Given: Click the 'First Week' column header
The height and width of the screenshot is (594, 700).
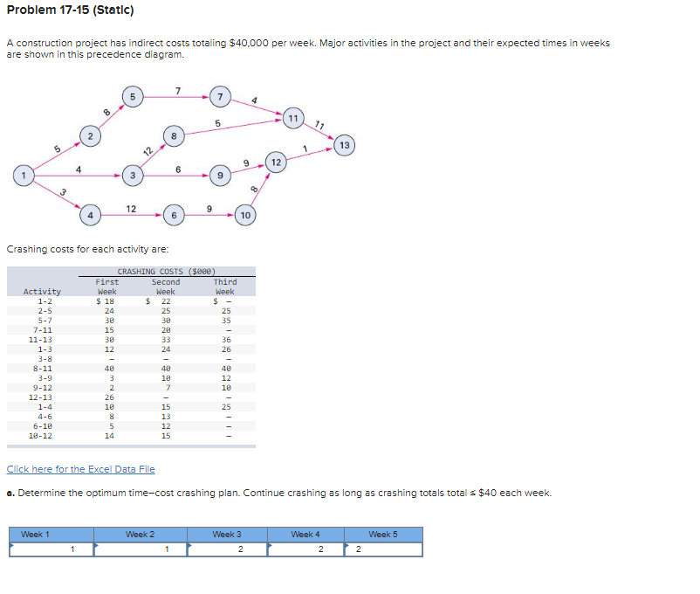Looking at the screenshot, I should 107,287.
